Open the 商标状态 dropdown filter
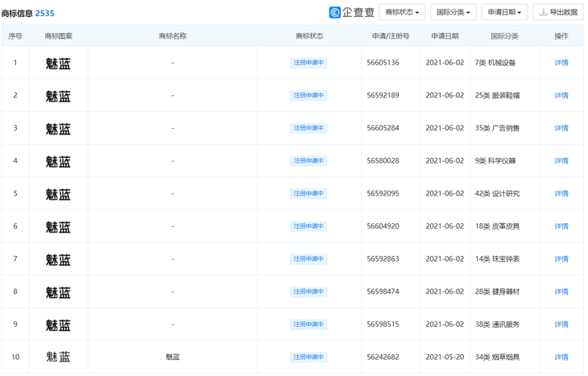The height and width of the screenshot is (376, 588). point(401,12)
